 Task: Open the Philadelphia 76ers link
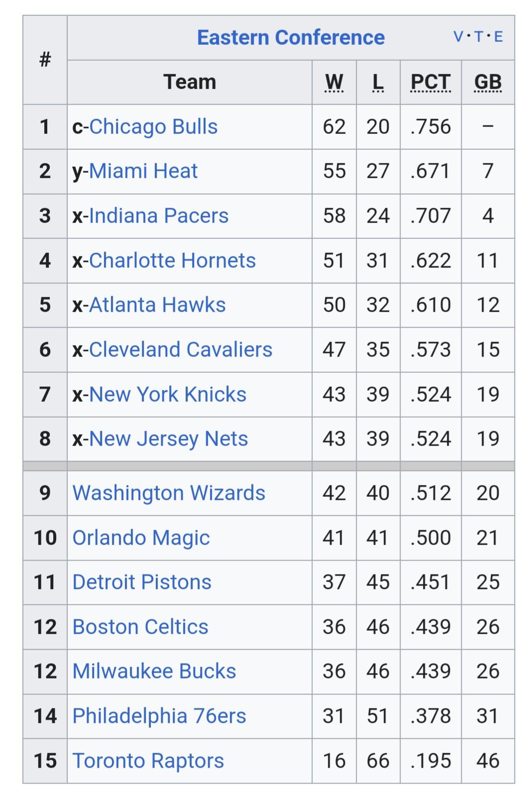159,716
